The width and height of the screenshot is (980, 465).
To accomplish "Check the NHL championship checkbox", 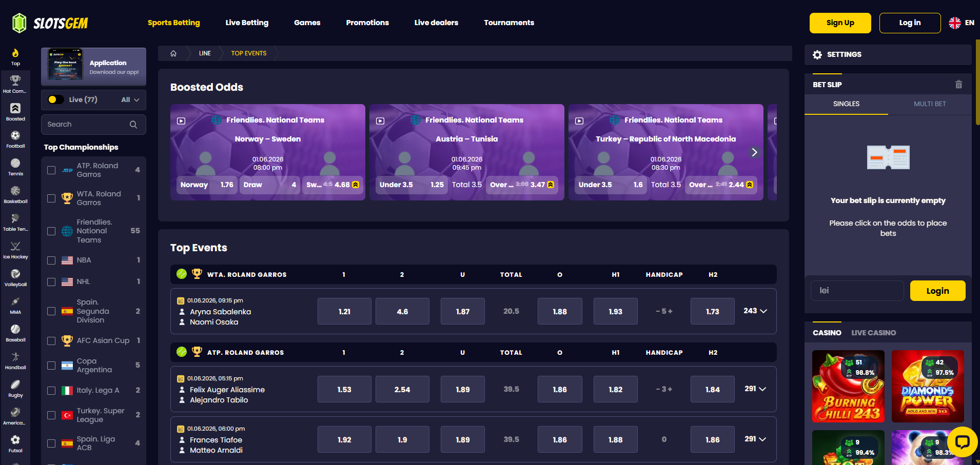I will [51, 282].
